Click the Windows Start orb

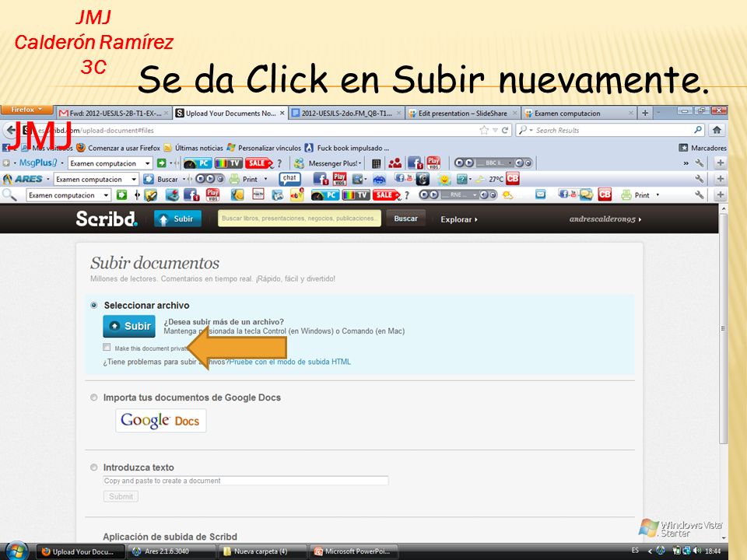[17, 551]
